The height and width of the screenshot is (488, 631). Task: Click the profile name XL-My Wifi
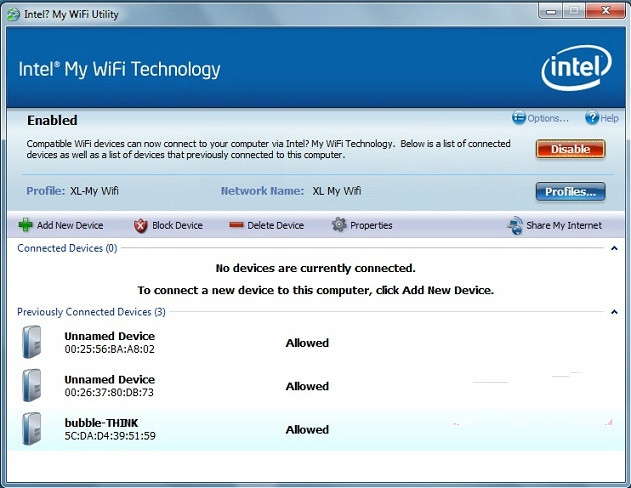94,191
